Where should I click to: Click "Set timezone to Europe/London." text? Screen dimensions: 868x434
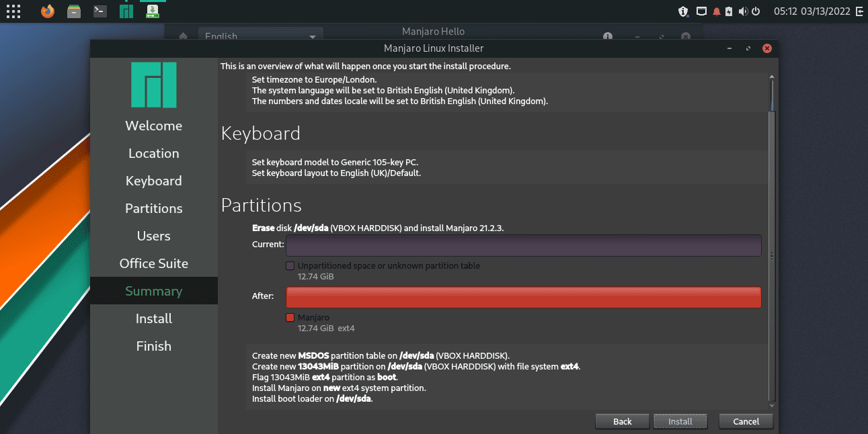(x=314, y=80)
